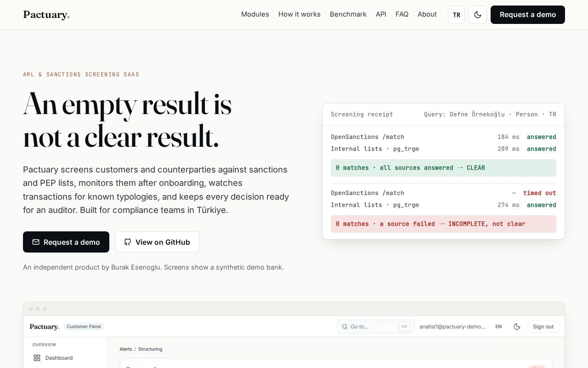The height and width of the screenshot is (368, 588).
Task: Click the OVERVIEW sidebar heading in the preview
Action: point(44,345)
